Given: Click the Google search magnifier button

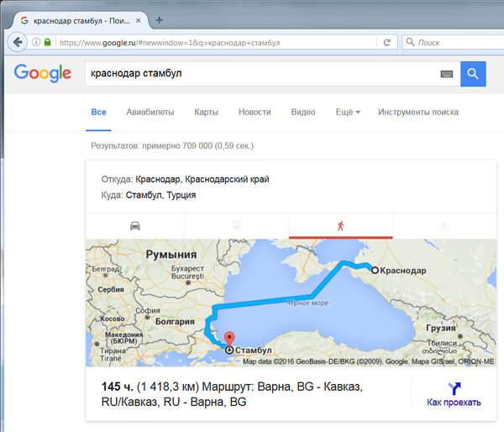Looking at the screenshot, I should [x=472, y=74].
